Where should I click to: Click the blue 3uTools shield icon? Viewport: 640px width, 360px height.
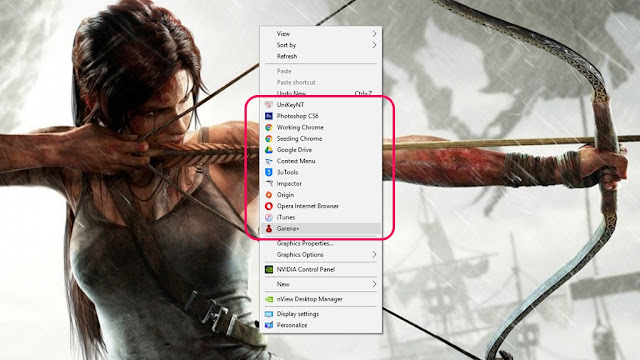pos(269,172)
